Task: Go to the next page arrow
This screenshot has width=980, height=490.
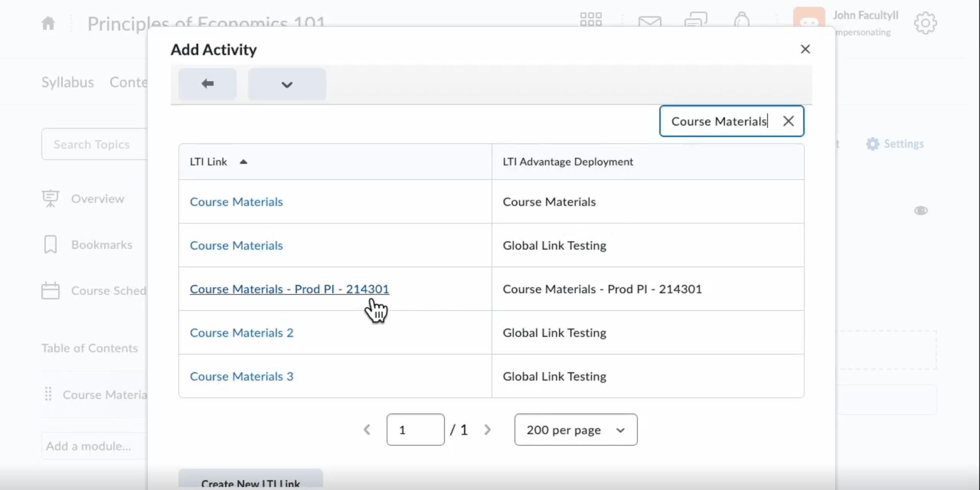Action: [487, 430]
